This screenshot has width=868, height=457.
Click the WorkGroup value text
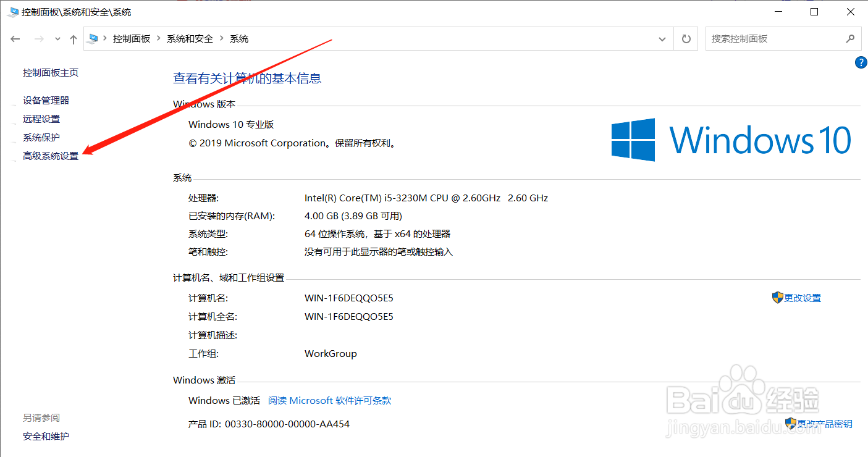(331, 354)
